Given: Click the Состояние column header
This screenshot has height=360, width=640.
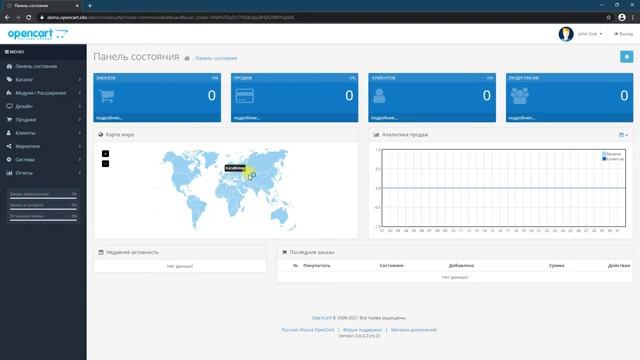Looking at the screenshot, I should click(x=391, y=265).
